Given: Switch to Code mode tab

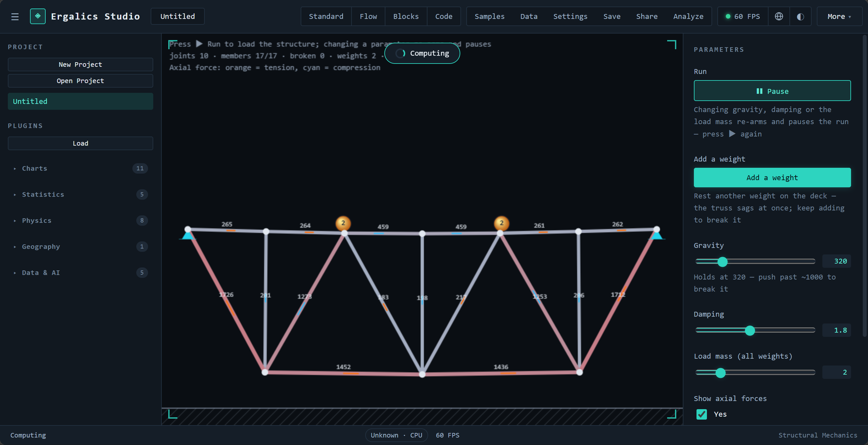Looking at the screenshot, I should pos(443,16).
